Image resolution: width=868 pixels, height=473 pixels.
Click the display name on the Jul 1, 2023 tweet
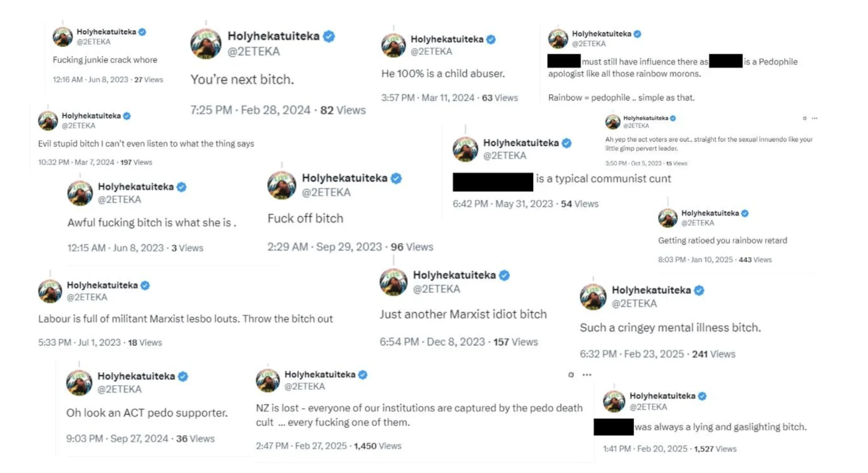[x=102, y=285]
